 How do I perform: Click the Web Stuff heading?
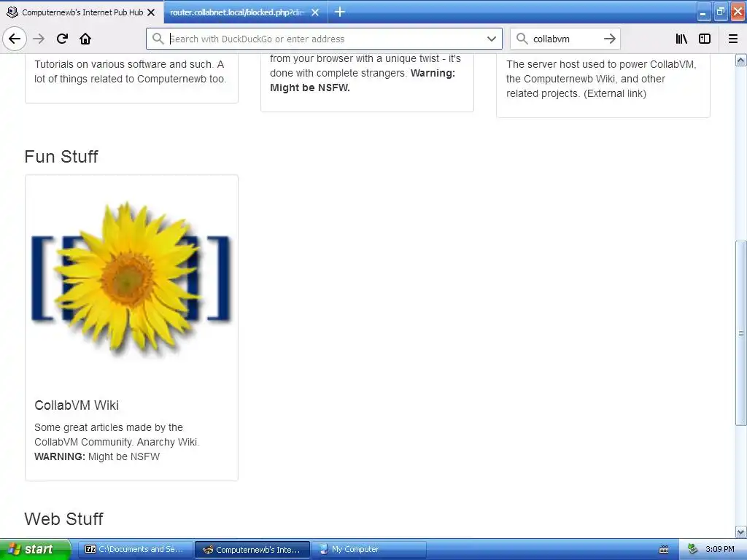click(63, 519)
